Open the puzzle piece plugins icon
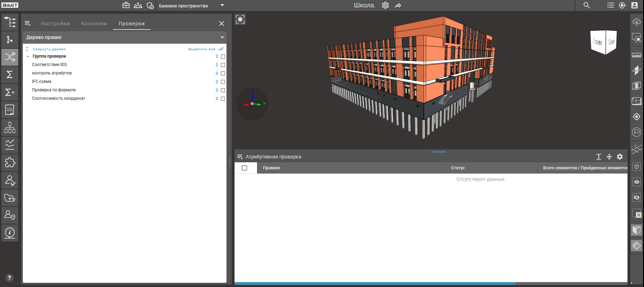 coord(10,162)
